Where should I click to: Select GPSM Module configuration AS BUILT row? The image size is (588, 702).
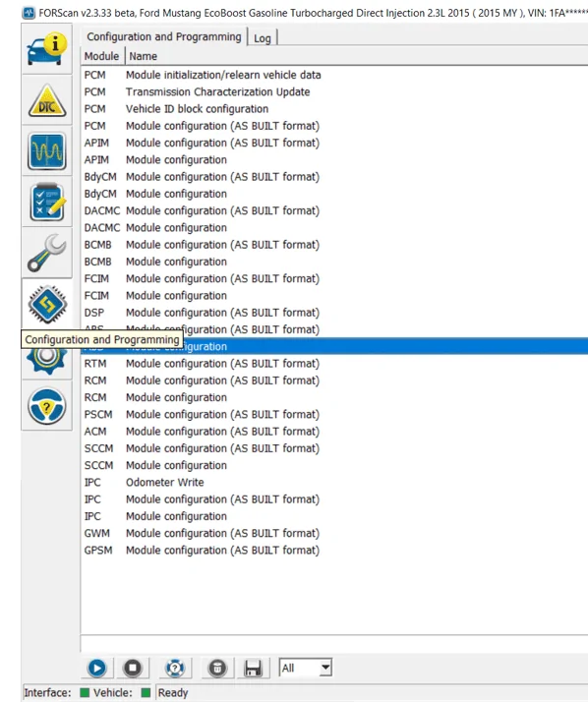[334, 551]
